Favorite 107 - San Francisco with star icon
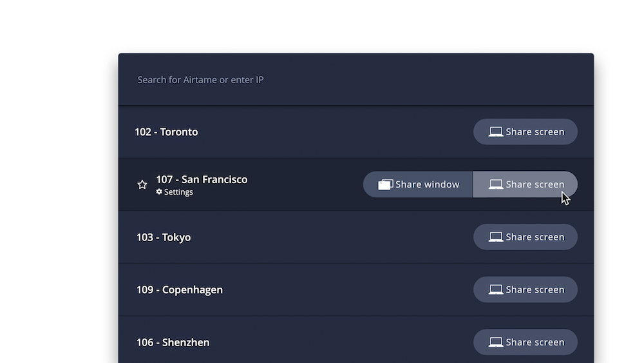This screenshot has height=363, width=644. (142, 184)
